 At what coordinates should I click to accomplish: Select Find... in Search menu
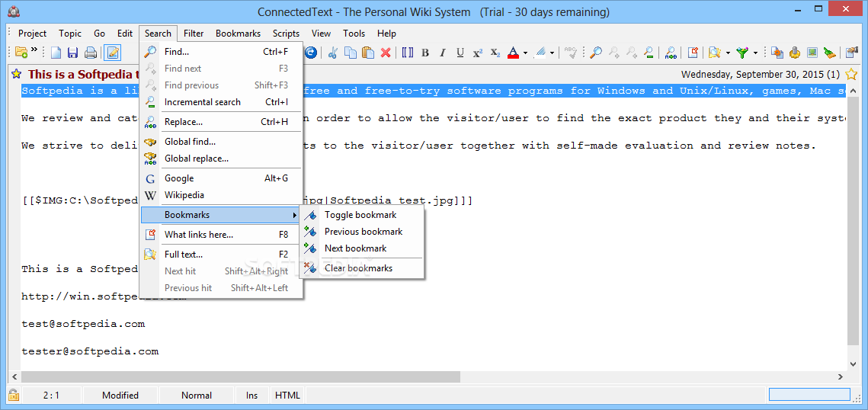pyautogui.click(x=222, y=52)
